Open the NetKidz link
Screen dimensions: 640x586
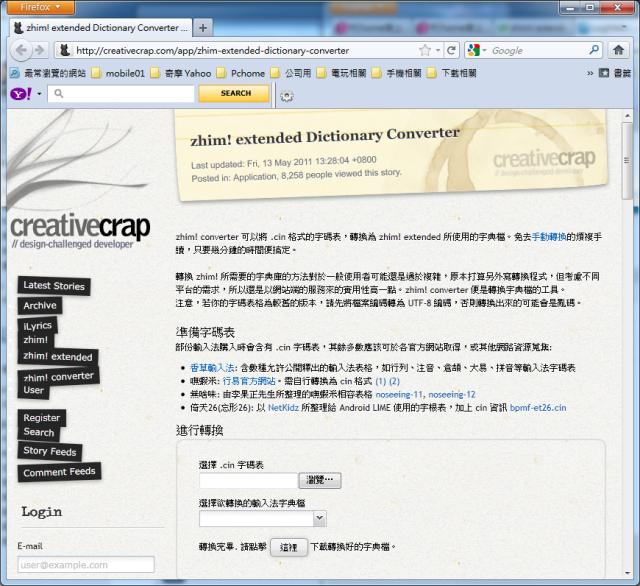pyautogui.click(x=283, y=408)
